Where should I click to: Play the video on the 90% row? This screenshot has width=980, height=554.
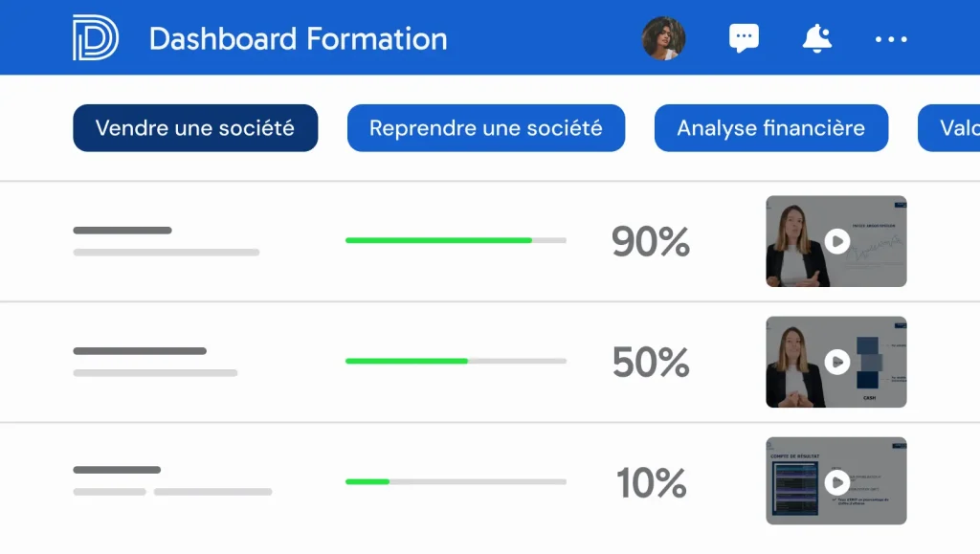837,241
